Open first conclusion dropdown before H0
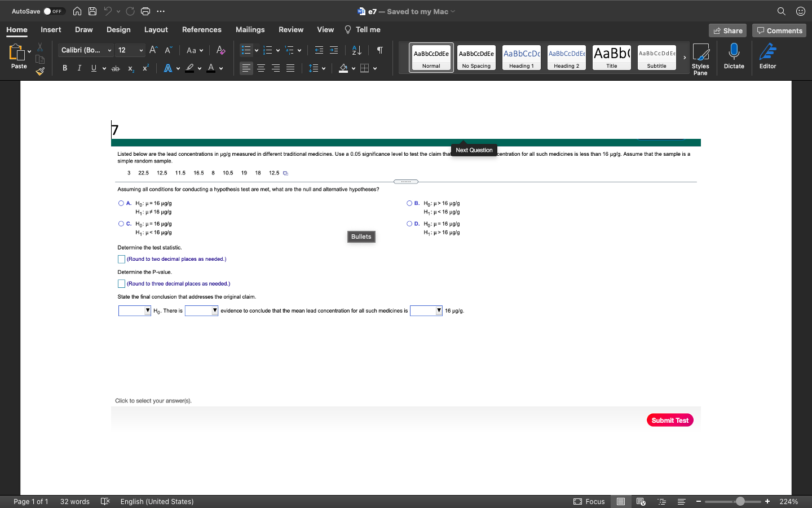Image resolution: width=812 pixels, height=508 pixels. click(x=135, y=310)
